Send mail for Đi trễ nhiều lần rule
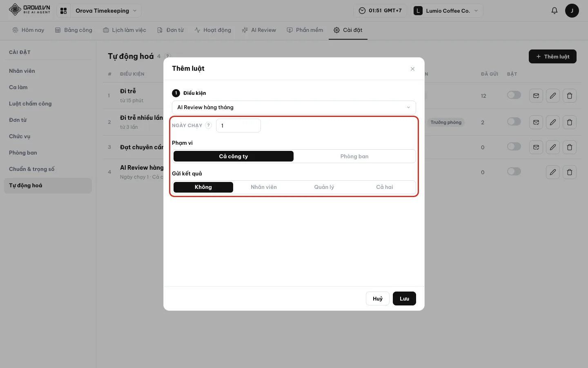588x368 pixels. [x=536, y=122]
